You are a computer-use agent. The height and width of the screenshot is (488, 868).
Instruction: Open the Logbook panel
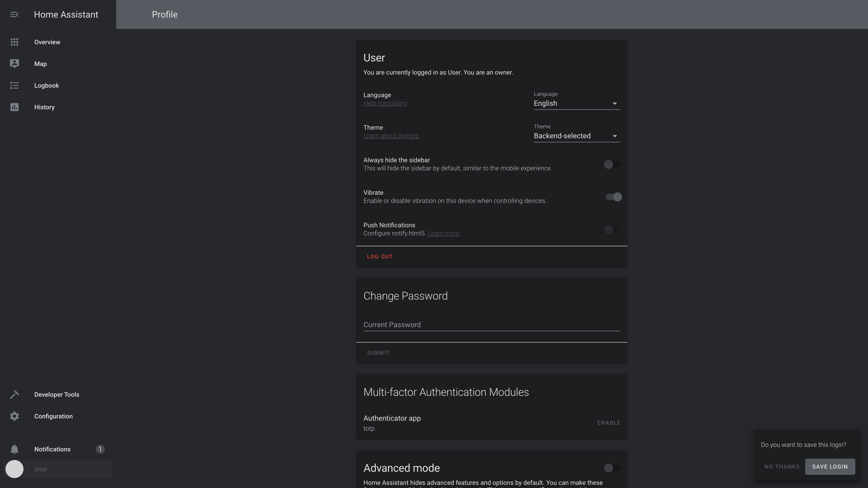(47, 85)
